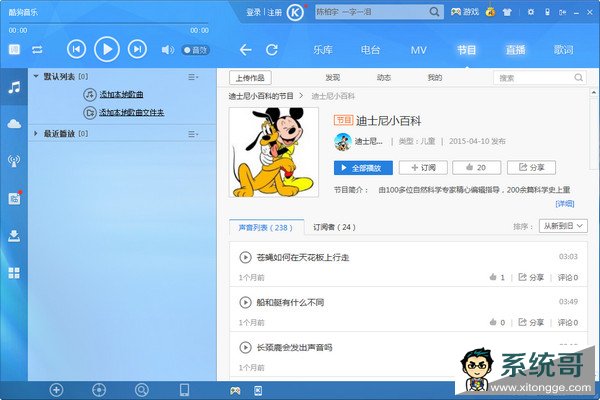Play 苍蝇如何在天花板上行走 track
The image size is (600, 400).
[x=245, y=257]
